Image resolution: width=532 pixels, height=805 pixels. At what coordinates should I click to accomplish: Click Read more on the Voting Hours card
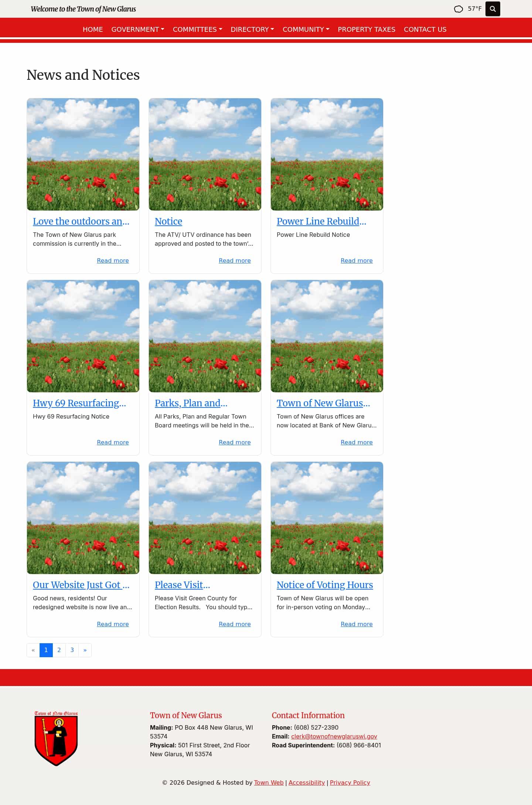point(357,624)
